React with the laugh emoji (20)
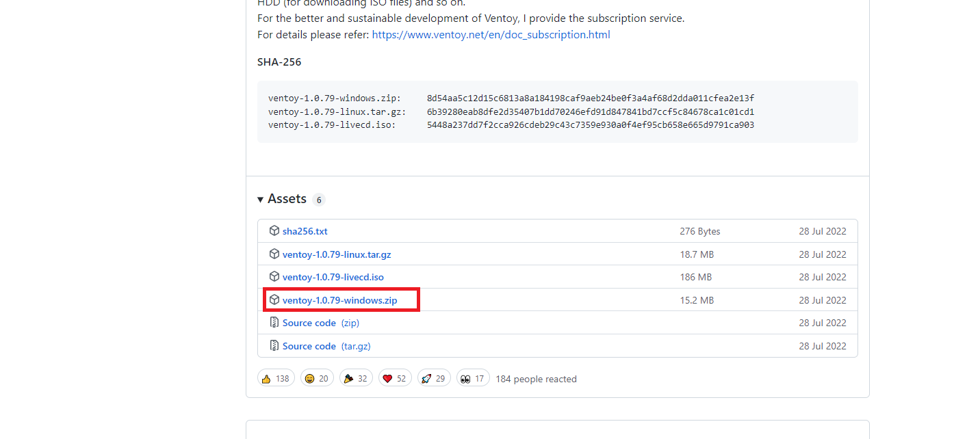 (x=317, y=378)
